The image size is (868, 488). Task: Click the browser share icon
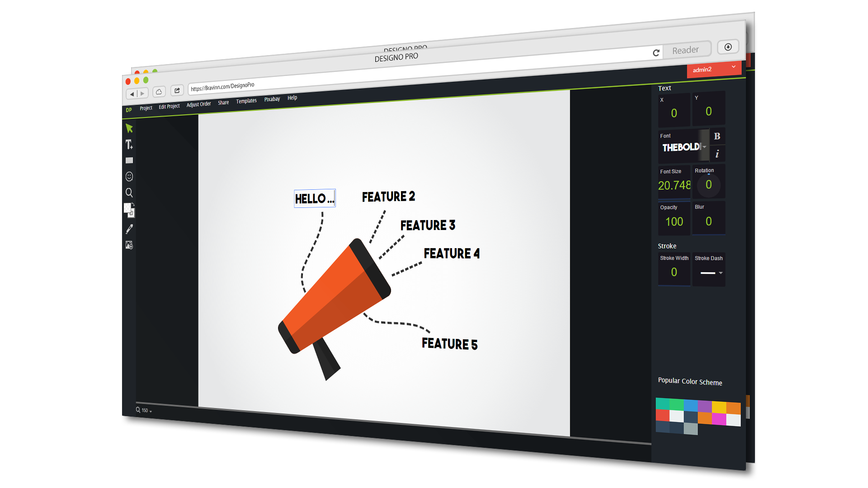177,90
